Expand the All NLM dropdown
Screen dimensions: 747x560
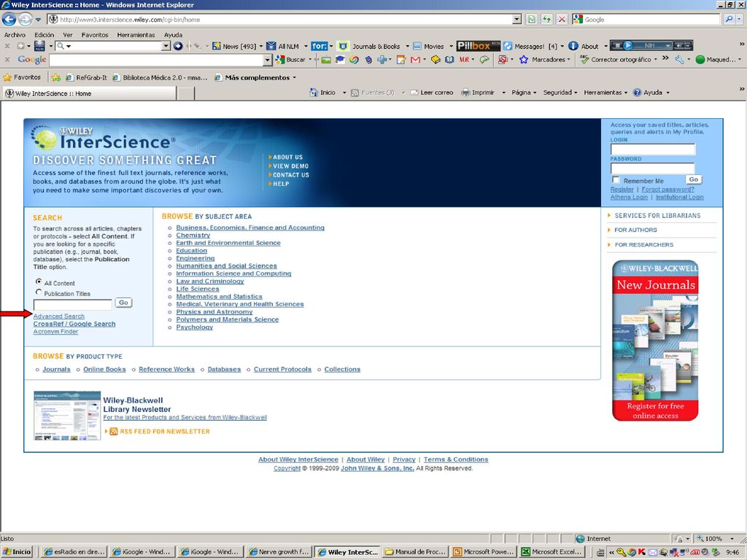pos(306,46)
